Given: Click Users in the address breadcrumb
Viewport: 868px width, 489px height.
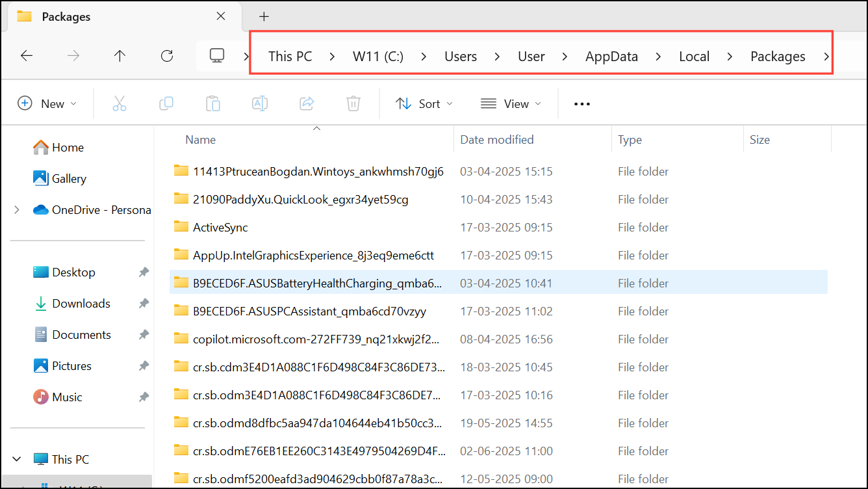Looking at the screenshot, I should pos(461,57).
